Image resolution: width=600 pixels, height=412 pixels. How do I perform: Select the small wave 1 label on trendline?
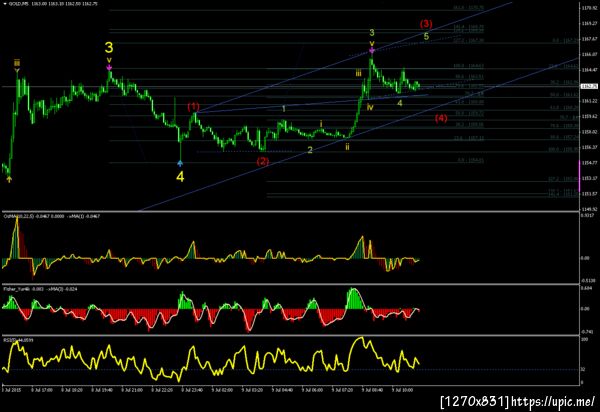(284, 109)
